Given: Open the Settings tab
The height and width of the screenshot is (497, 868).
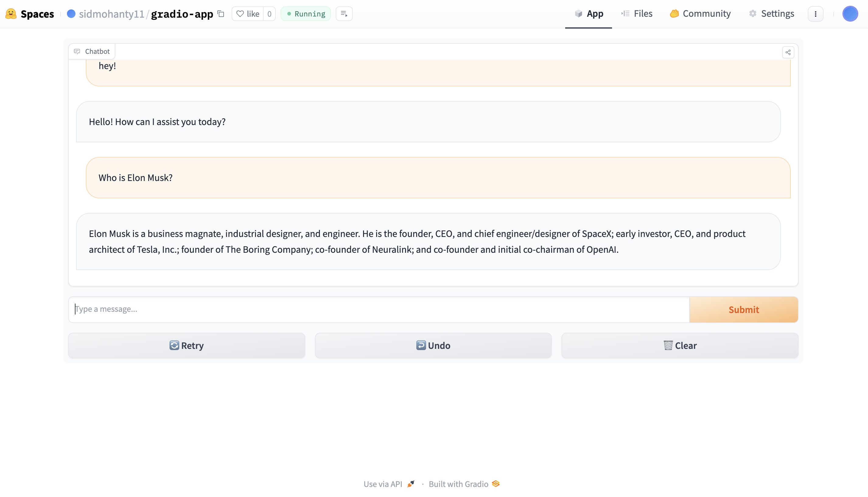Looking at the screenshot, I should point(772,14).
